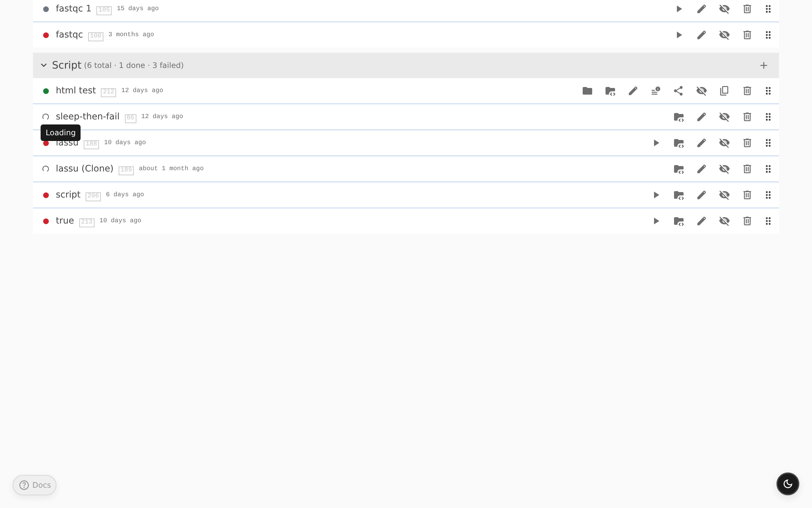Hide the lassu (Clone) row
The width and height of the screenshot is (812, 508).
724,169
